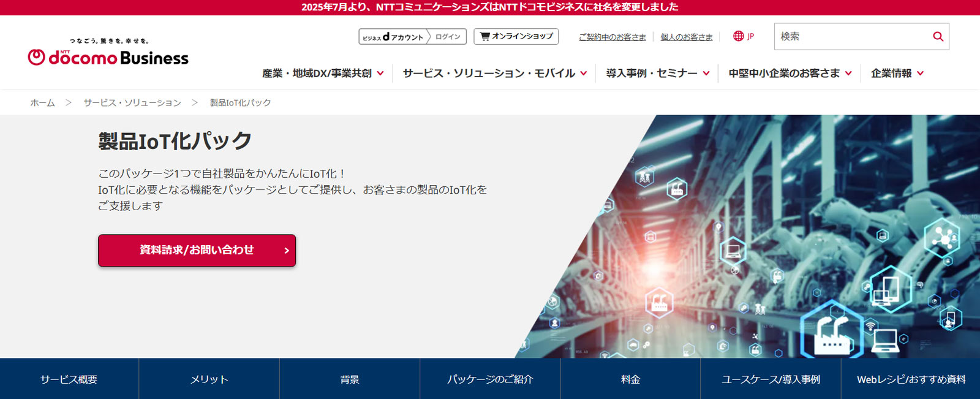Expand 企業情報 menu
The height and width of the screenshot is (399, 980).
(897, 73)
